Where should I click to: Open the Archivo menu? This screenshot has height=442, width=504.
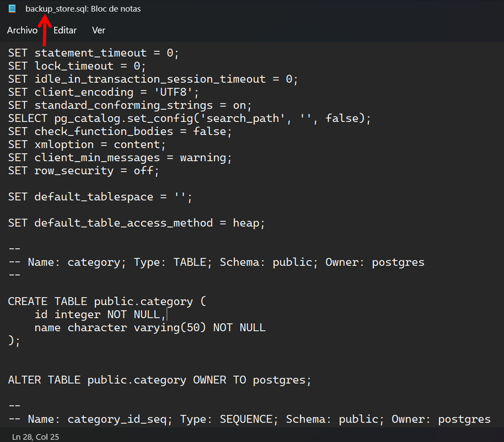(x=22, y=30)
